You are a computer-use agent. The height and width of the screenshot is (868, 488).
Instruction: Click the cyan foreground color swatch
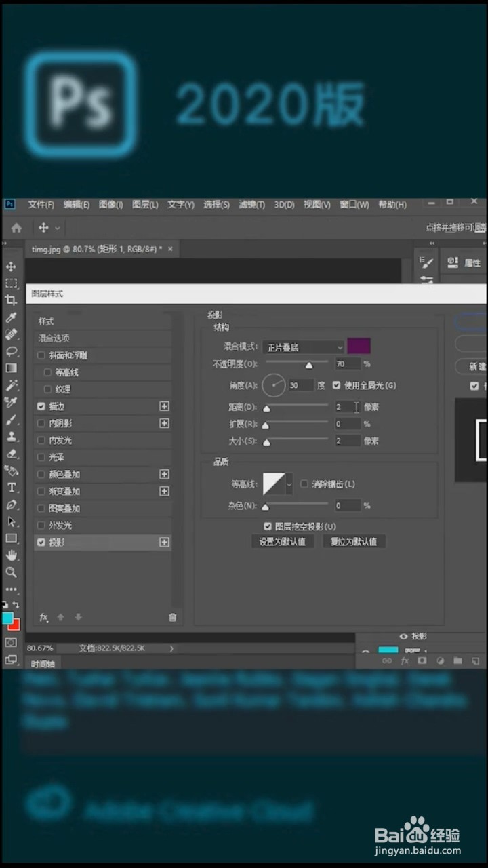pos(7,618)
